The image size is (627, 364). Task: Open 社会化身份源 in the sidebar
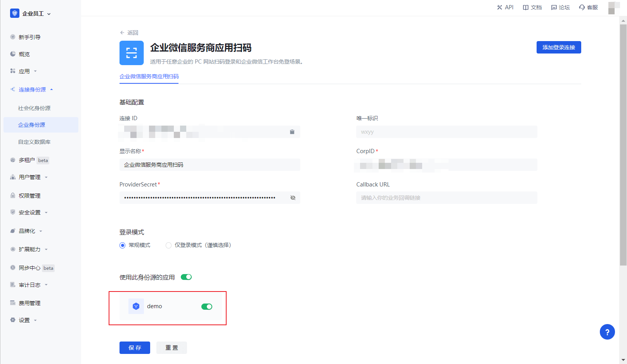[34, 108]
